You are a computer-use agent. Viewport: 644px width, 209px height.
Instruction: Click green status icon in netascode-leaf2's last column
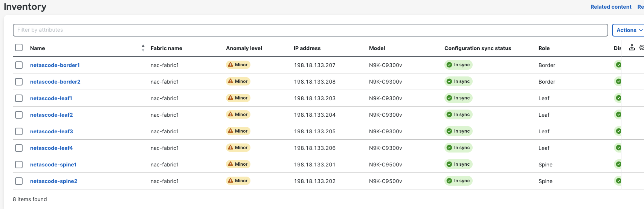(618, 114)
